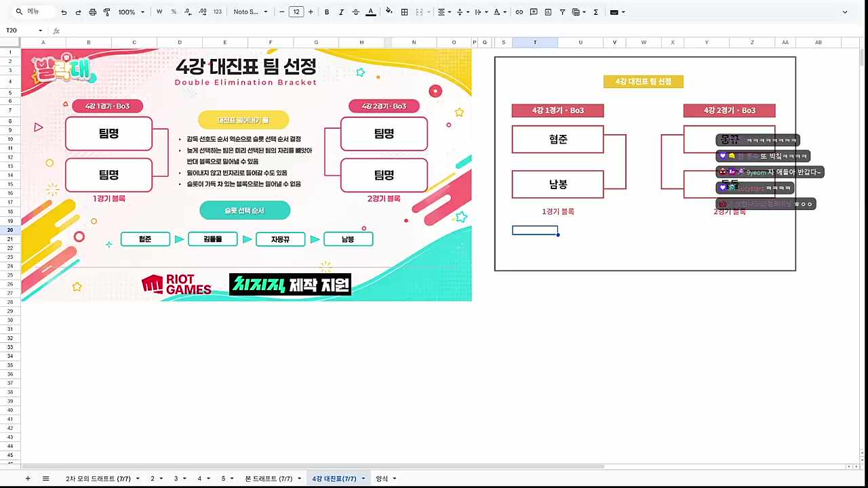Click the bracket banner image on the left

tap(246, 174)
